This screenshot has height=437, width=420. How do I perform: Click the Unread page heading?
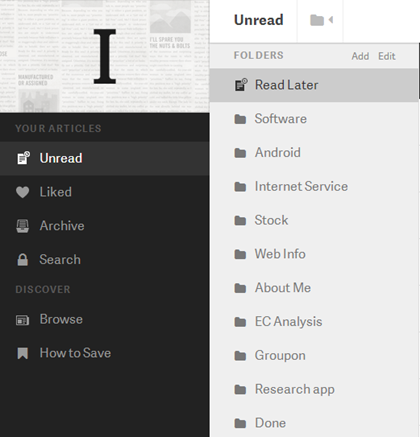click(x=259, y=20)
